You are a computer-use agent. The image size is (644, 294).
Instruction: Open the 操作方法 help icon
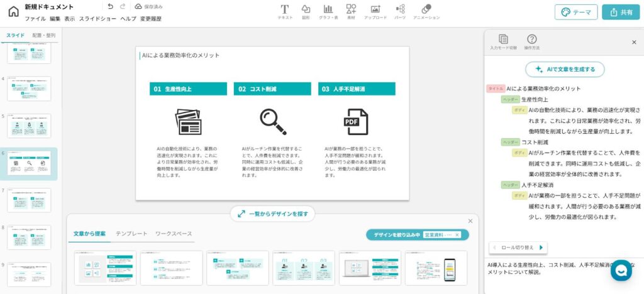coord(531,40)
